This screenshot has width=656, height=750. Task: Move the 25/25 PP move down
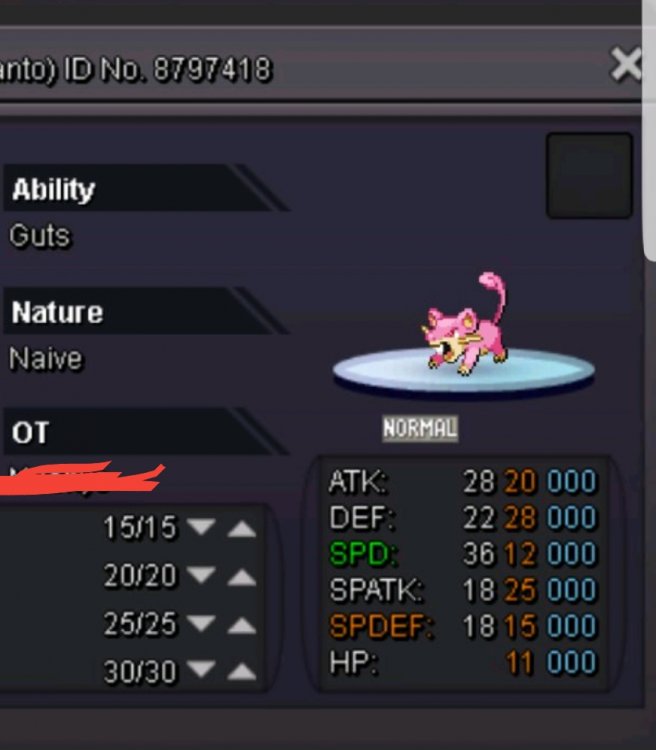(x=201, y=623)
